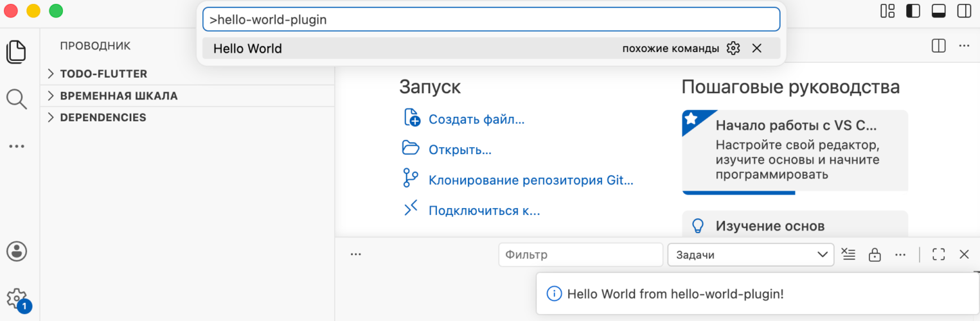Click Клонирование репозитория Git link
The width and height of the screenshot is (980, 321).
[x=531, y=180]
